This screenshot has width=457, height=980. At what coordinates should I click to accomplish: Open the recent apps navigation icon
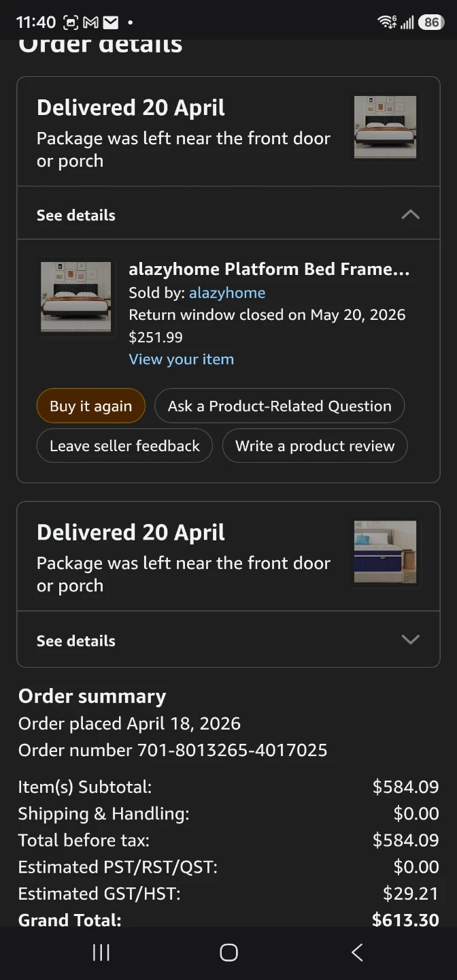pyautogui.click(x=101, y=953)
